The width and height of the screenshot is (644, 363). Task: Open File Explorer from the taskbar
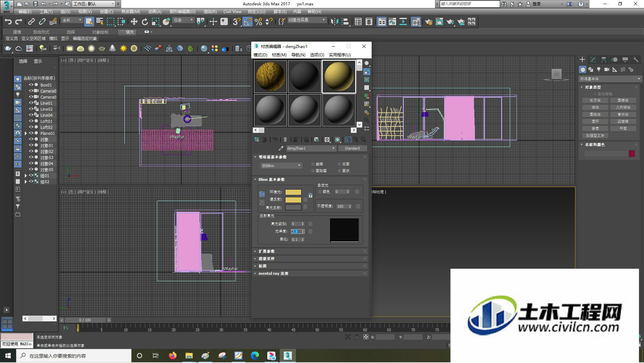(x=189, y=356)
